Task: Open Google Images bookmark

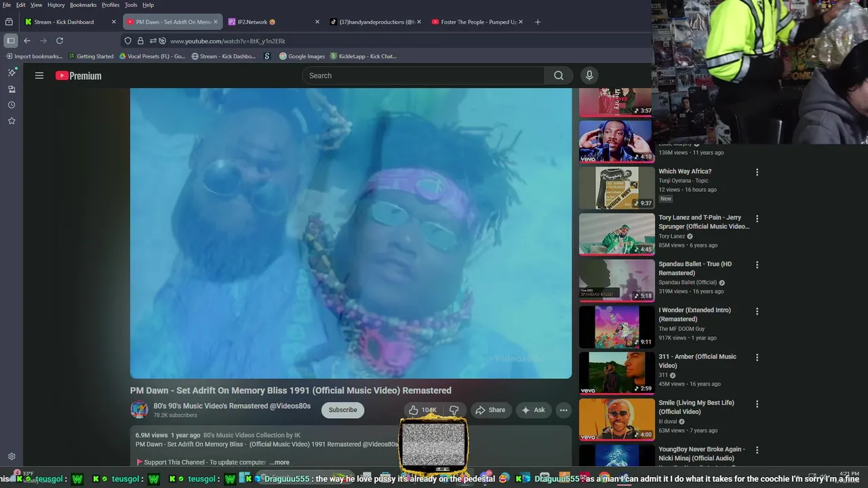Action: 302,56
